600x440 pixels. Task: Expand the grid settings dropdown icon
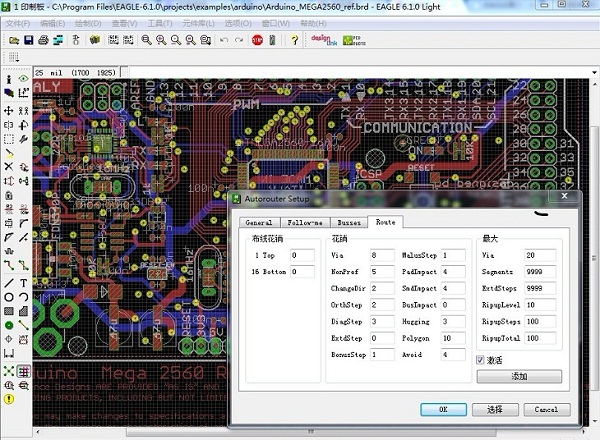pyautogui.click(x=14, y=57)
